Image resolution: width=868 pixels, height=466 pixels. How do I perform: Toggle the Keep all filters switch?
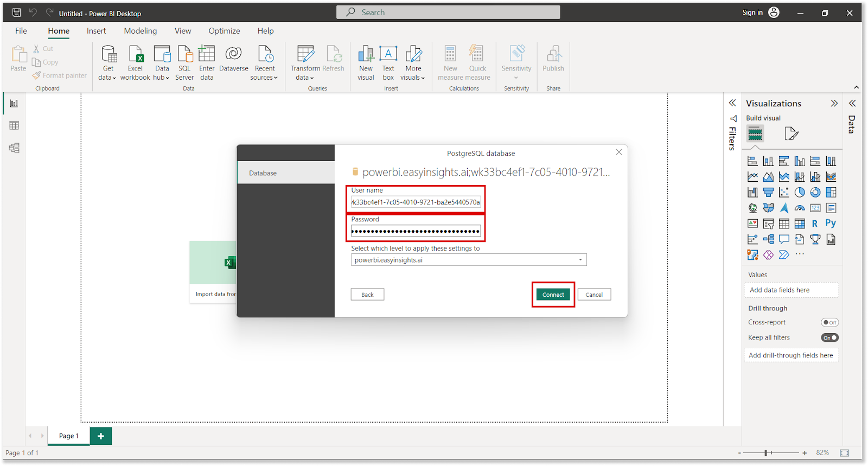(x=829, y=337)
